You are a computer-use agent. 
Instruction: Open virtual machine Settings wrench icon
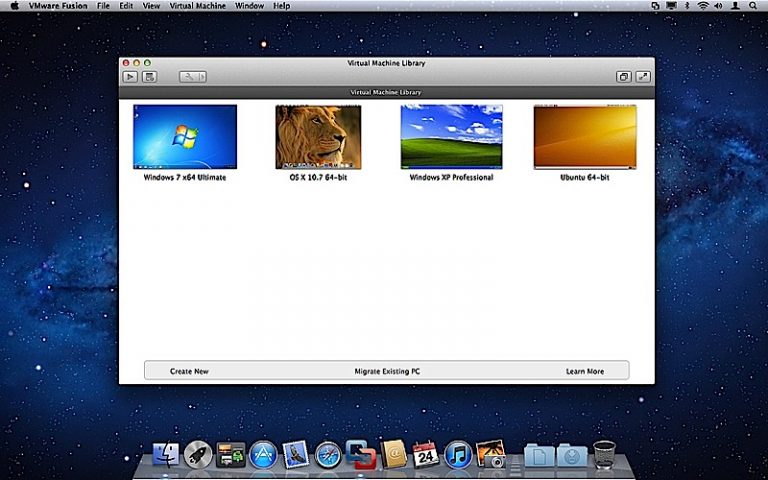tap(188, 77)
